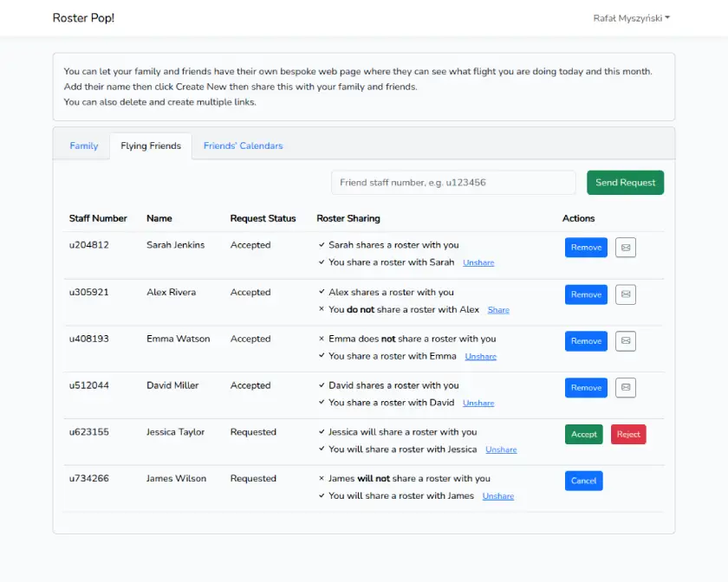
Task: Cancel the request to James Wilson
Action: pos(583,481)
